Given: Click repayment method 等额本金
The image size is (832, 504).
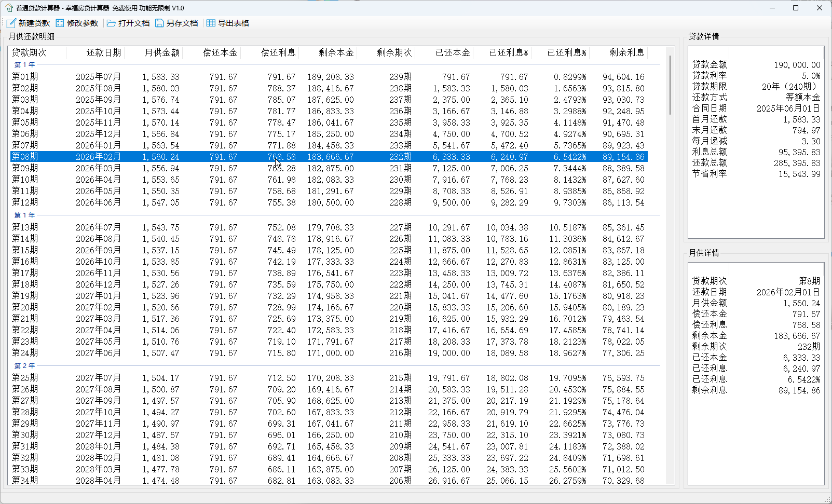Looking at the screenshot, I should pyautogui.click(x=803, y=98).
